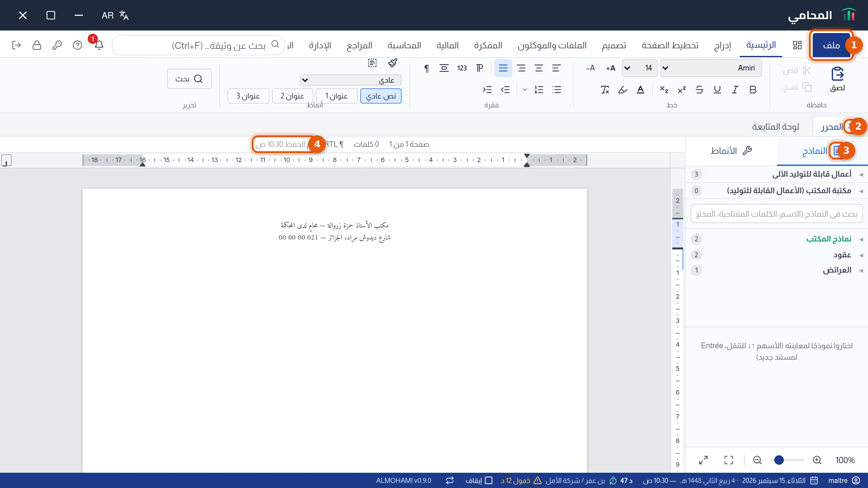Screen dimensions: 868x488
Task: Click the logout arrow icon
Action: pyautogui.click(x=16, y=45)
